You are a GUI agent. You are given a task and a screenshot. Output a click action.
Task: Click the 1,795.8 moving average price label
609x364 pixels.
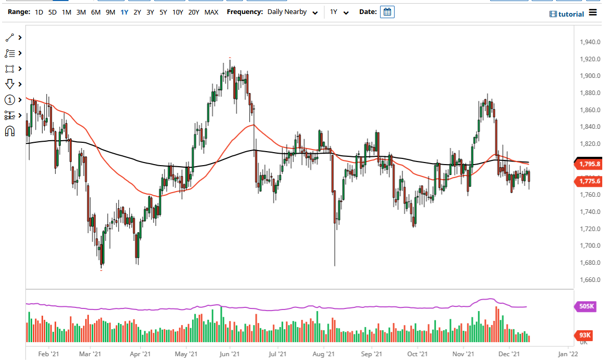[589, 164]
